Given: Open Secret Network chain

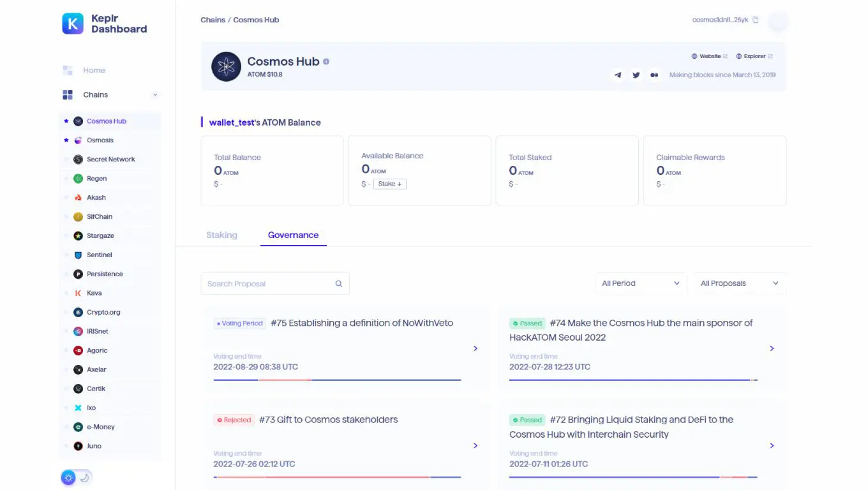Looking at the screenshot, I should pyautogui.click(x=110, y=160).
